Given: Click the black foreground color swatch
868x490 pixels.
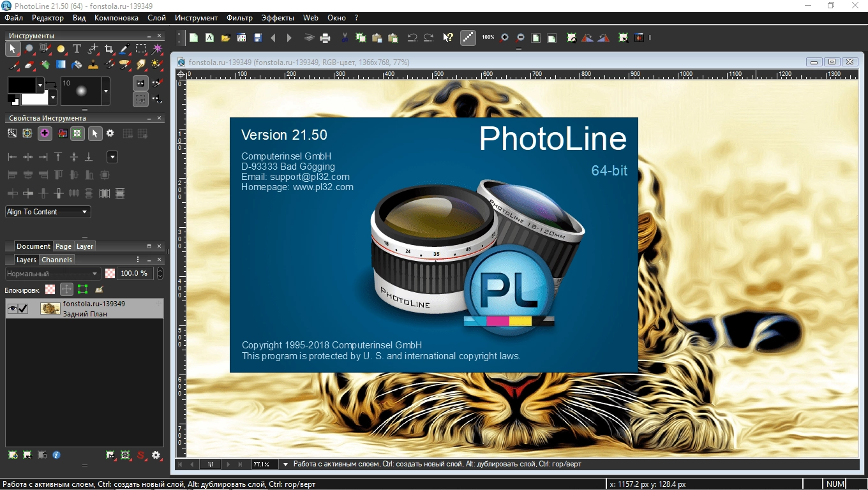Looking at the screenshot, I should [x=22, y=85].
